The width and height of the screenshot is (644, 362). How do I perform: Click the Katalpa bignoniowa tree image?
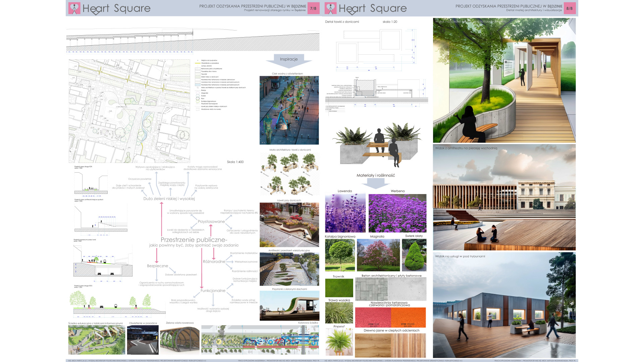pyautogui.click(x=340, y=255)
